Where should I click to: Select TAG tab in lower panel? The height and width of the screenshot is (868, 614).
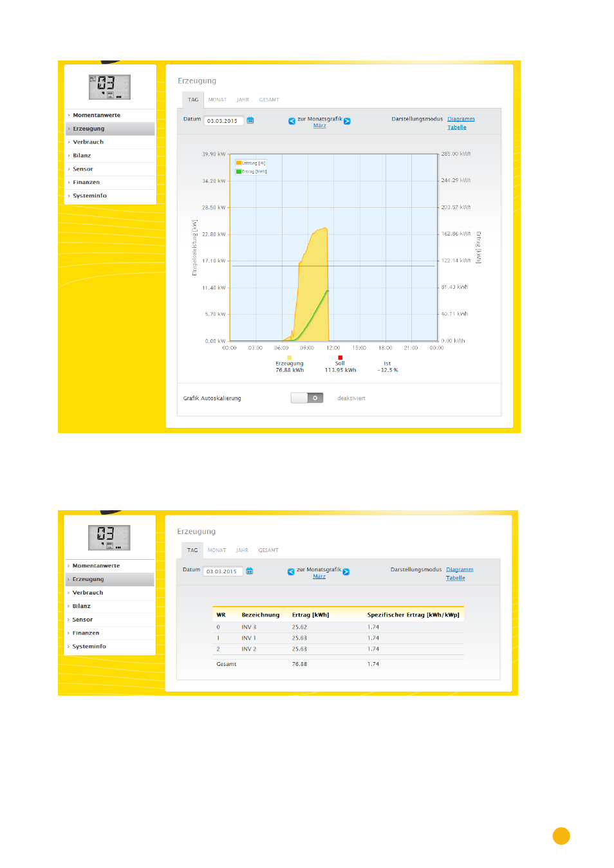click(x=192, y=550)
